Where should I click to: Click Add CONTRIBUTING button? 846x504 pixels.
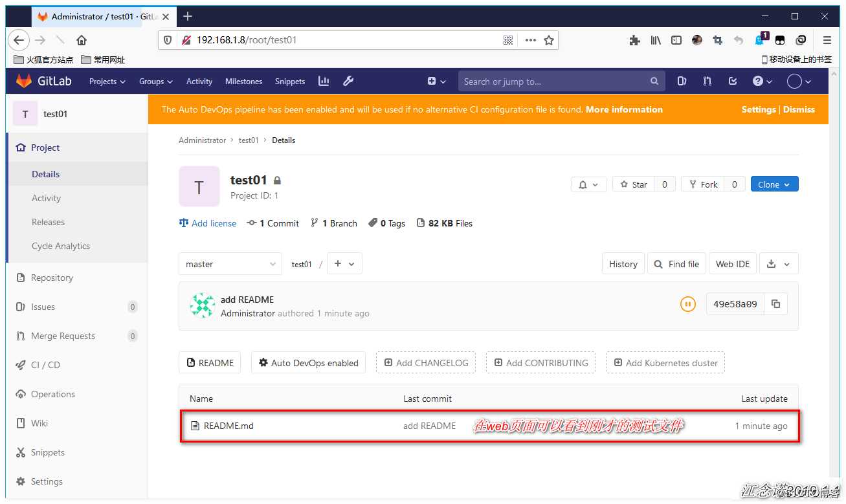point(541,363)
